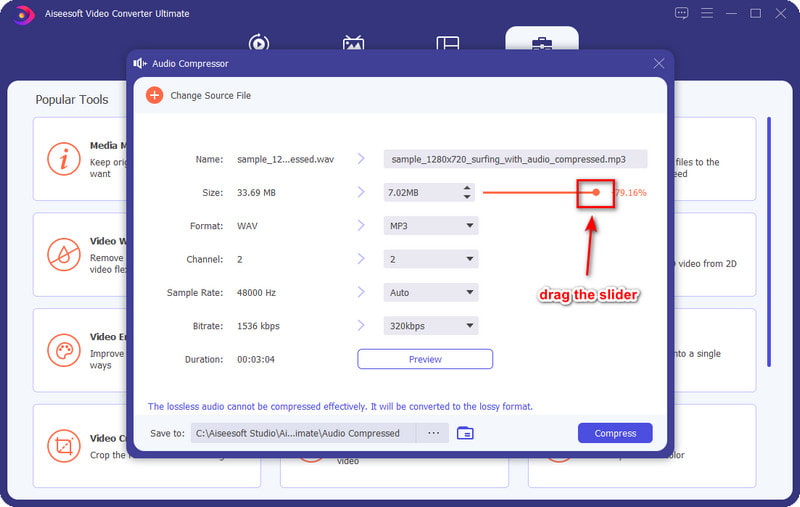Expand the Format dropdown showing MP3
The image size is (800, 507).
431,226
